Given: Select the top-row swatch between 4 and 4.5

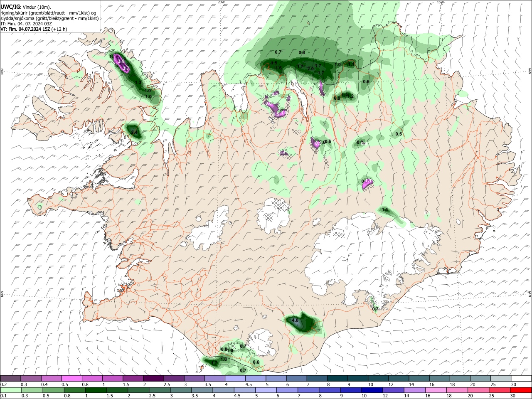Looking at the screenshot, I should [x=234, y=378].
